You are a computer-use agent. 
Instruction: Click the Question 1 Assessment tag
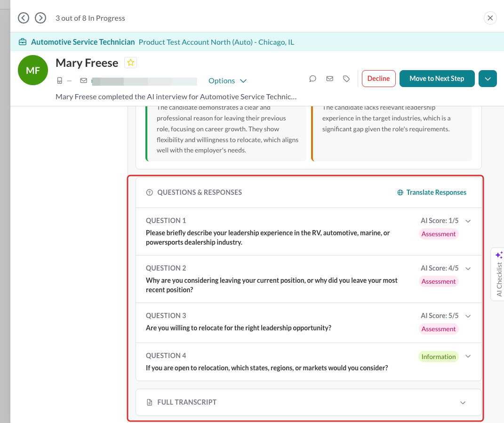coord(439,234)
